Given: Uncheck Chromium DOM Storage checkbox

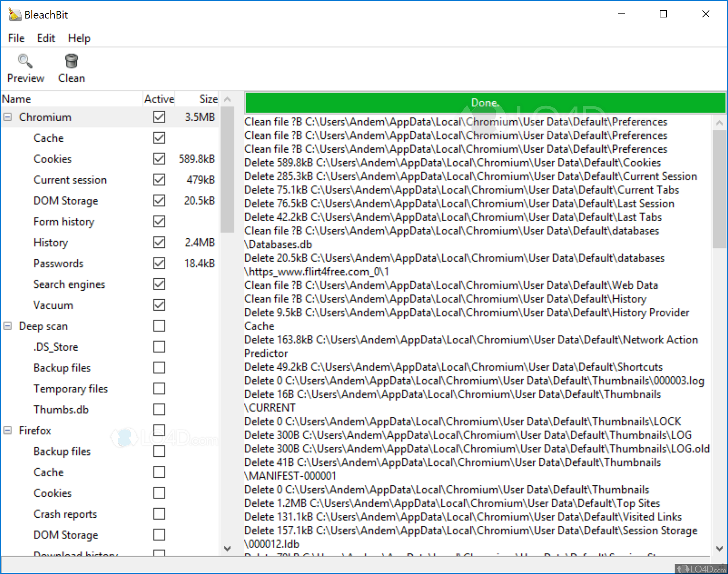Looking at the screenshot, I should (x=159, y=201).
